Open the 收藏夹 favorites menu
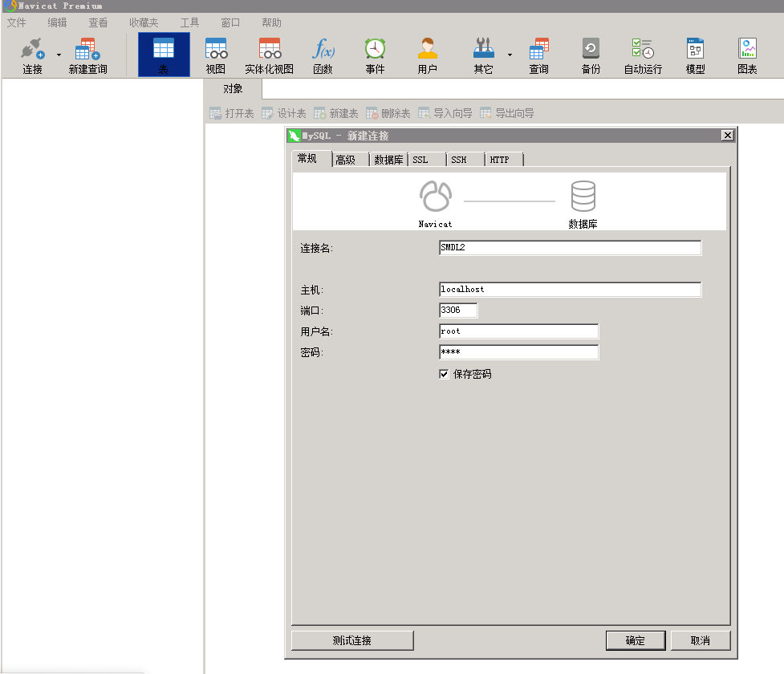 coord(144,22)
